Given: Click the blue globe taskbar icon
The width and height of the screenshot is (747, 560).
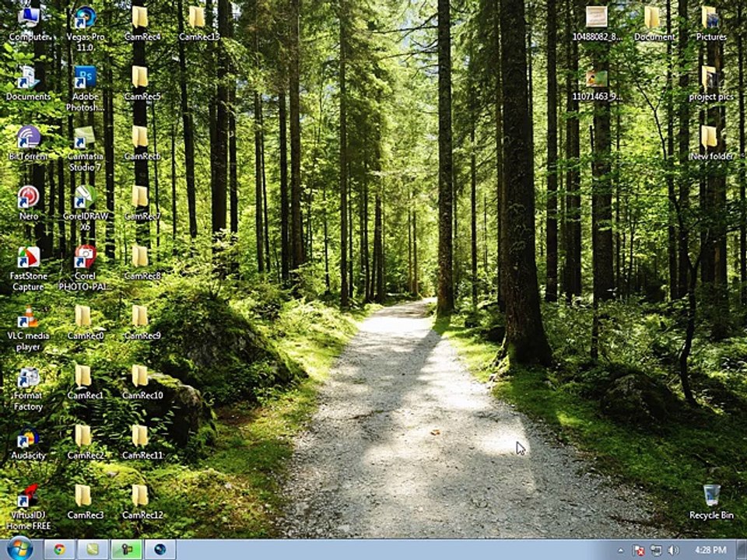Looking at the screenshot, I should click(x=160, y=550).
